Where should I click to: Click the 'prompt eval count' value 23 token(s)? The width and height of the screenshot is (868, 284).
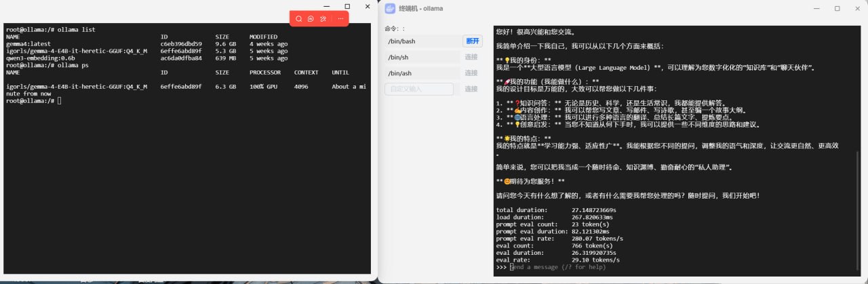[591, 224]
